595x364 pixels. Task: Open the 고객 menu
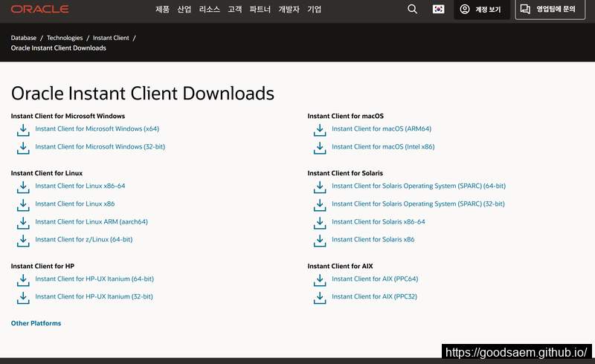234,9
